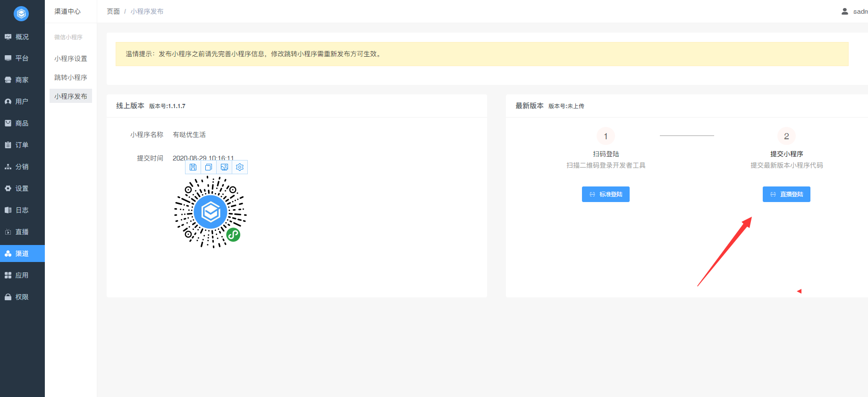Select 直播 in the sidebar
The image size is (868, 397).
(x=22, y=232)
